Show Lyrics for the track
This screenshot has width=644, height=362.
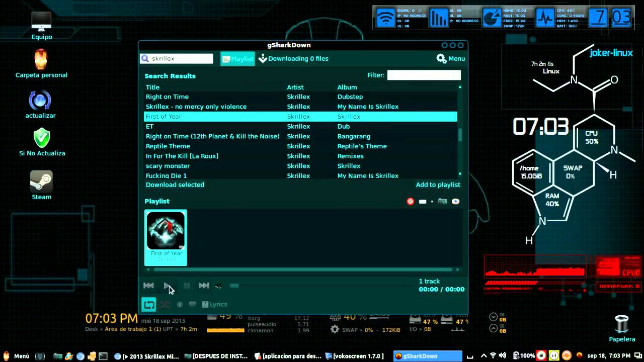[x=214, y=304]
